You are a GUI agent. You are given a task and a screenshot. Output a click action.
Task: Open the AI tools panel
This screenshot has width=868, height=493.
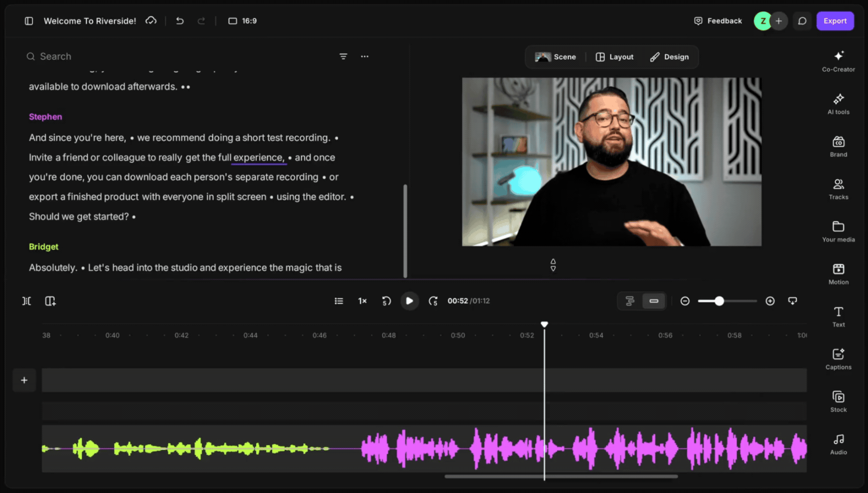click(838, 104)
